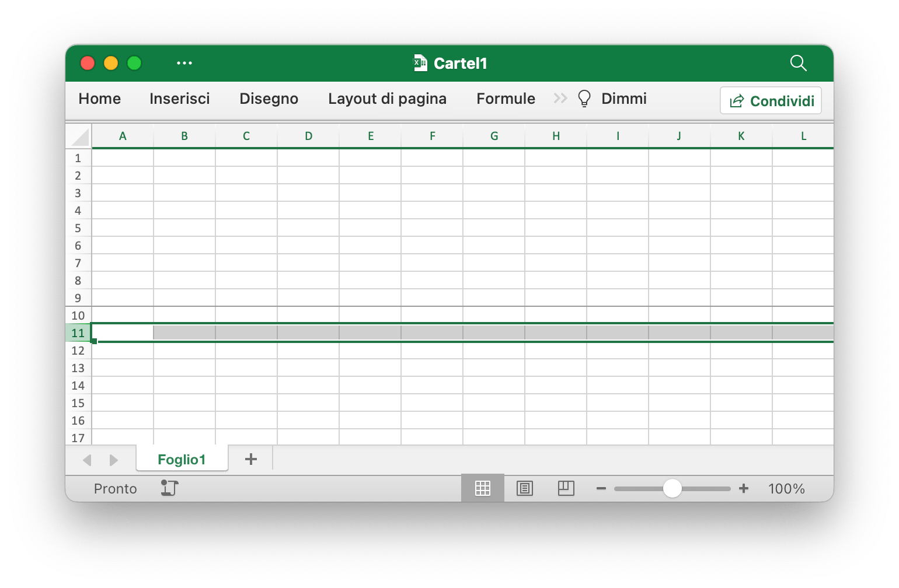The height and width of the screenshot is (588, 899).
Task: Select highlighted row 11 header
Action: (x=78, y=333)
